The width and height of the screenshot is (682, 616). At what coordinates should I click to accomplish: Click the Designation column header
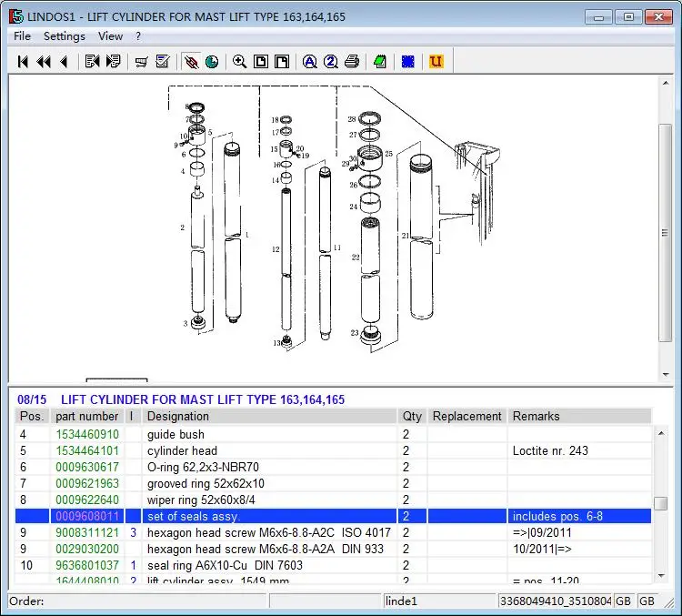[x=178, y=417]
